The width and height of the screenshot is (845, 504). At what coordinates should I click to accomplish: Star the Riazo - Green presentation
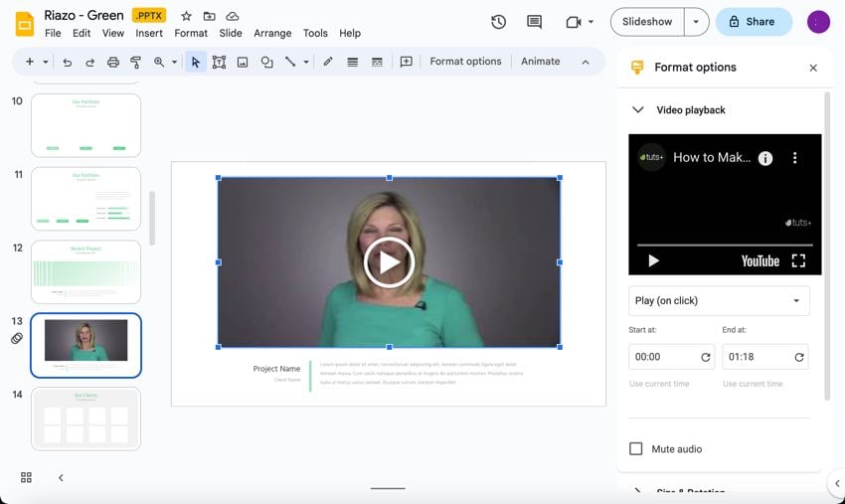[x=186, y=16]
